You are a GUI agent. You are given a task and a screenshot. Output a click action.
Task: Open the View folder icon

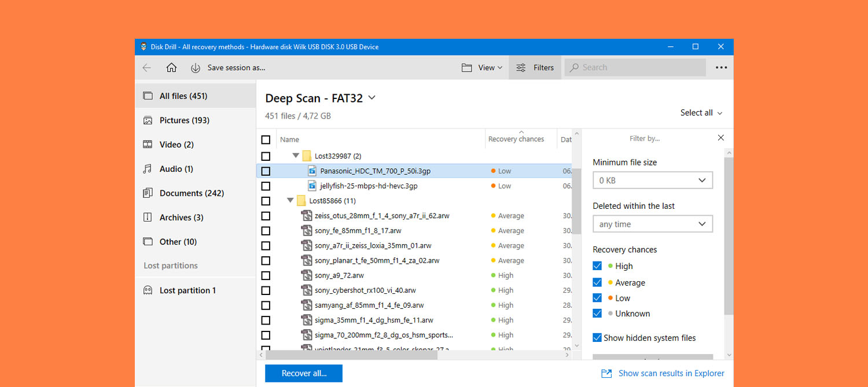coord(466,68)
